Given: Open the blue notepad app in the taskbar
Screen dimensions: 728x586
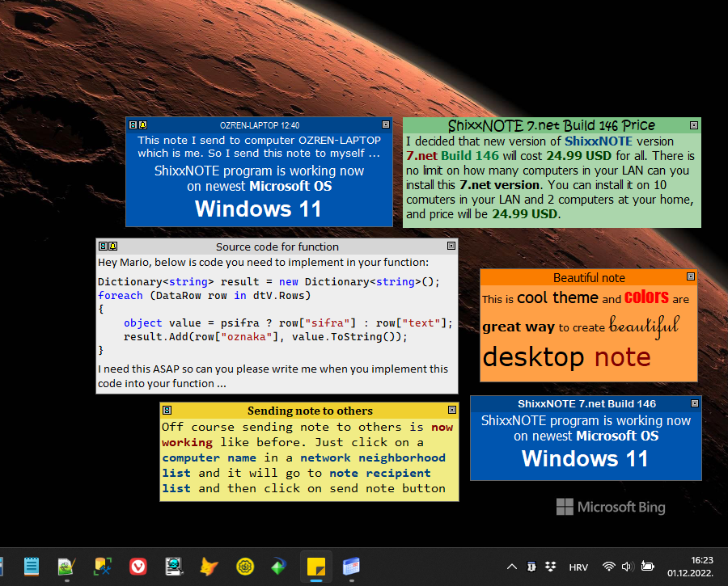Looking at the screenshot, I should pyautogui.click(x=32, y=567).
